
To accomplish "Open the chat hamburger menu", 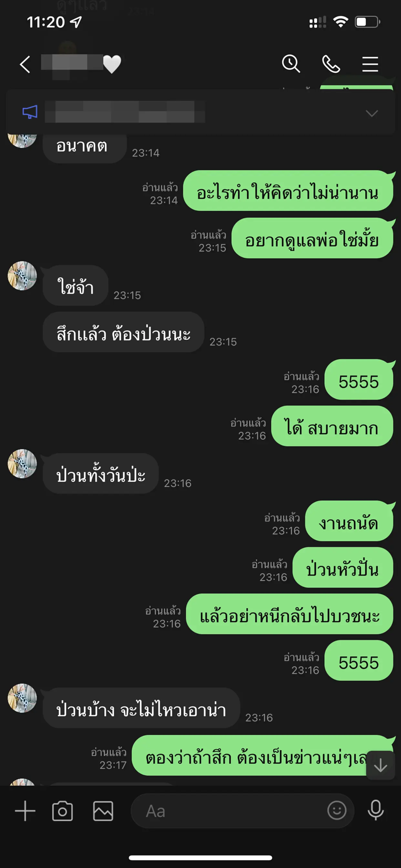I will [370, 64].
